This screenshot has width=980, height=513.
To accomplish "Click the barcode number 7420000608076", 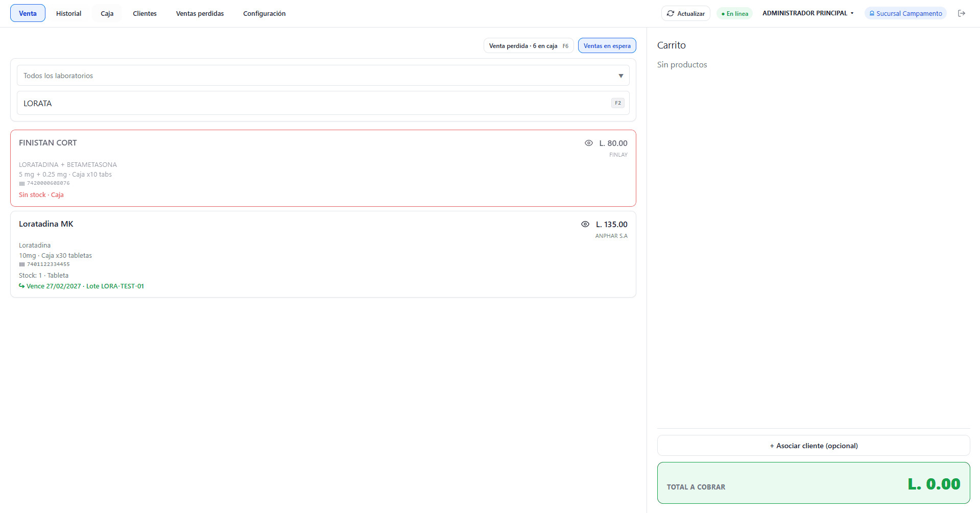I will [x=49, y=183].
